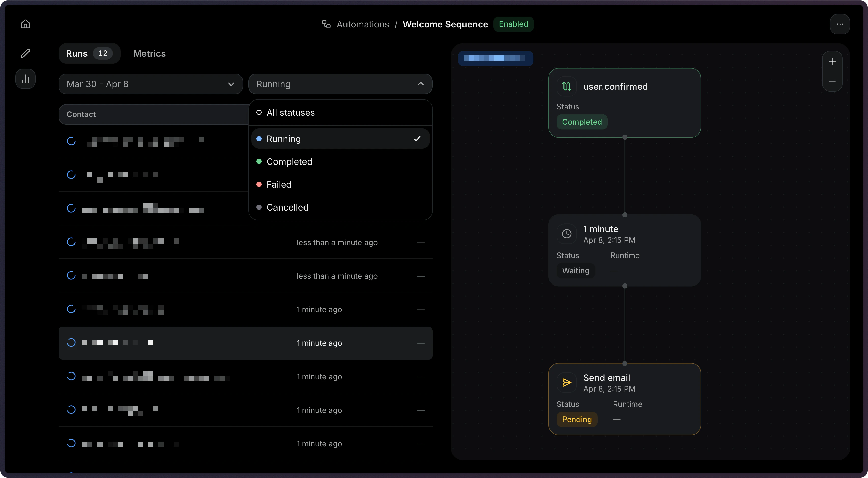Zoom out on the automation canvas

[x=832, y=81]
